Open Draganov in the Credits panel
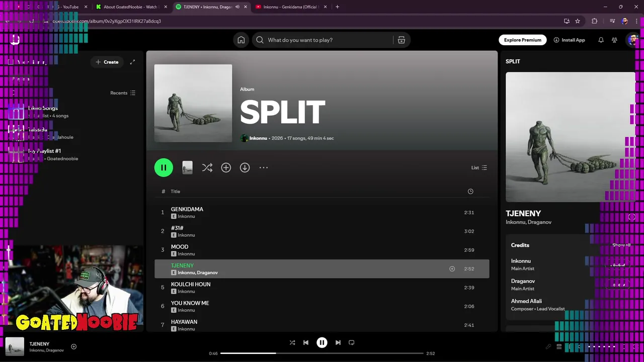This screenshot has width=644, height=362. (x=523, y=281)
